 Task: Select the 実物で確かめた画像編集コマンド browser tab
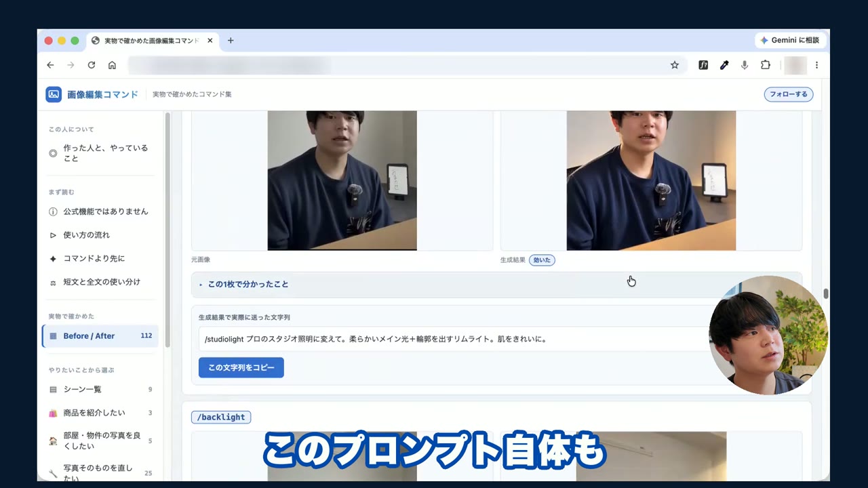click(152, 41)
